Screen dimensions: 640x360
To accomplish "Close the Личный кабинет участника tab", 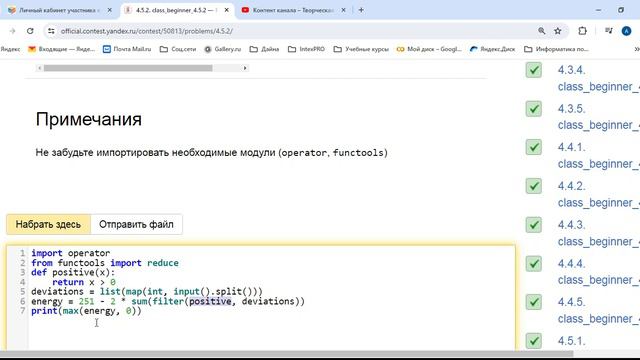I will click(109, 10).
